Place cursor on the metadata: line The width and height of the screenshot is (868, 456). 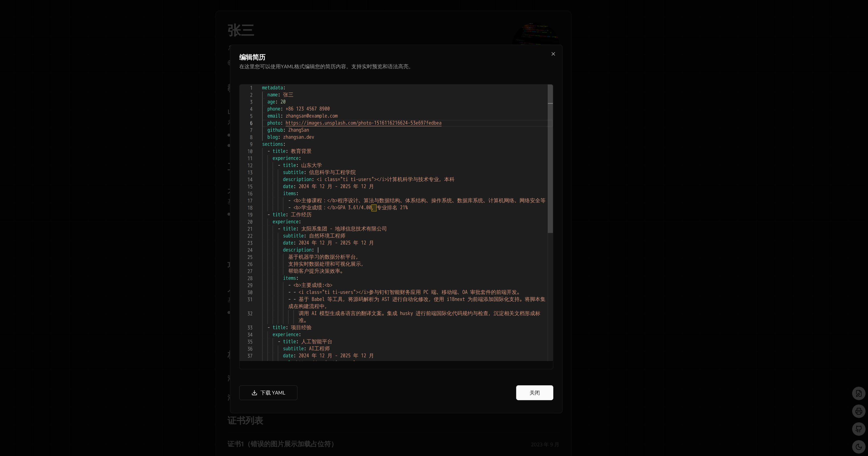click(273, 88)
